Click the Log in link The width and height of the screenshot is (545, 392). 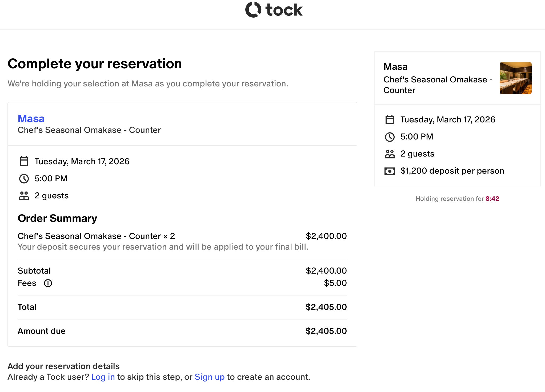coord(103,377)
